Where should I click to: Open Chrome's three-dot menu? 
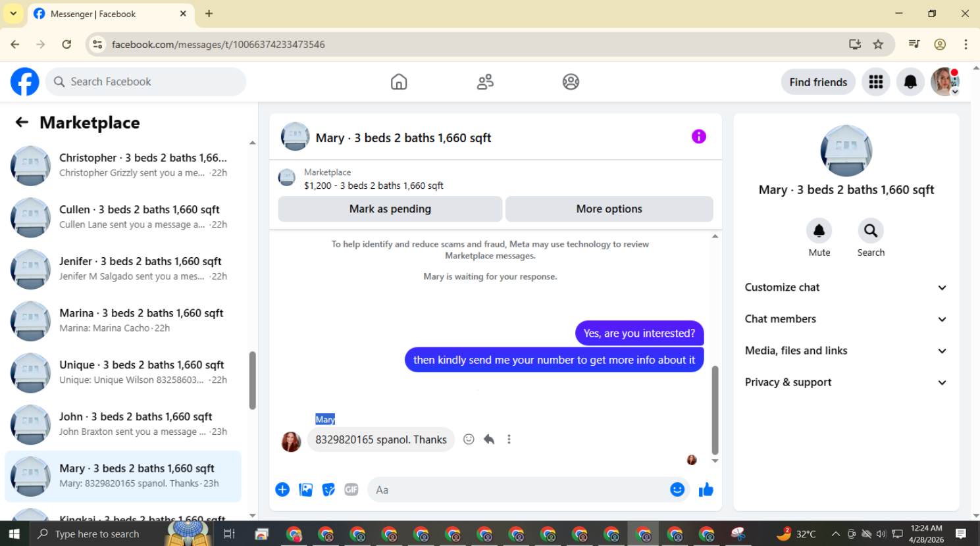966,44
